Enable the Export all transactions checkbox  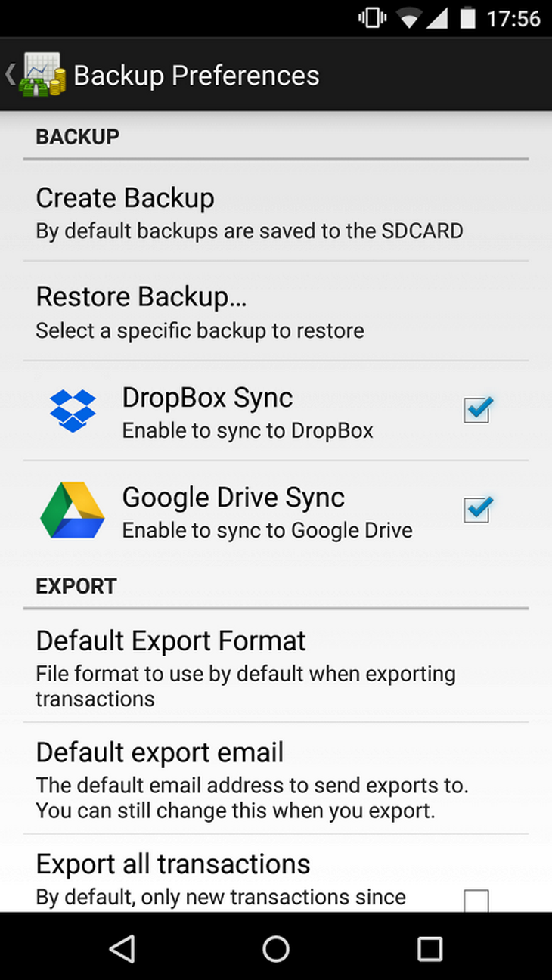(476, 900)
